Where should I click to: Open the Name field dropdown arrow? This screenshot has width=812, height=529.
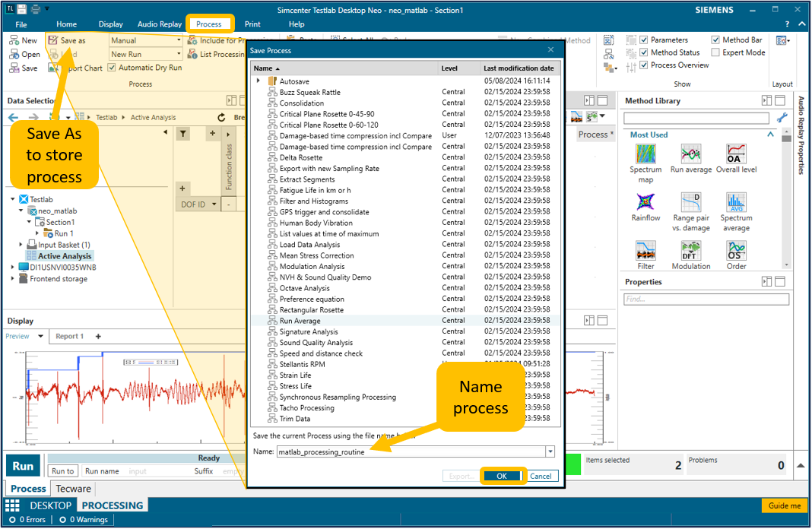tap(550, 452)
